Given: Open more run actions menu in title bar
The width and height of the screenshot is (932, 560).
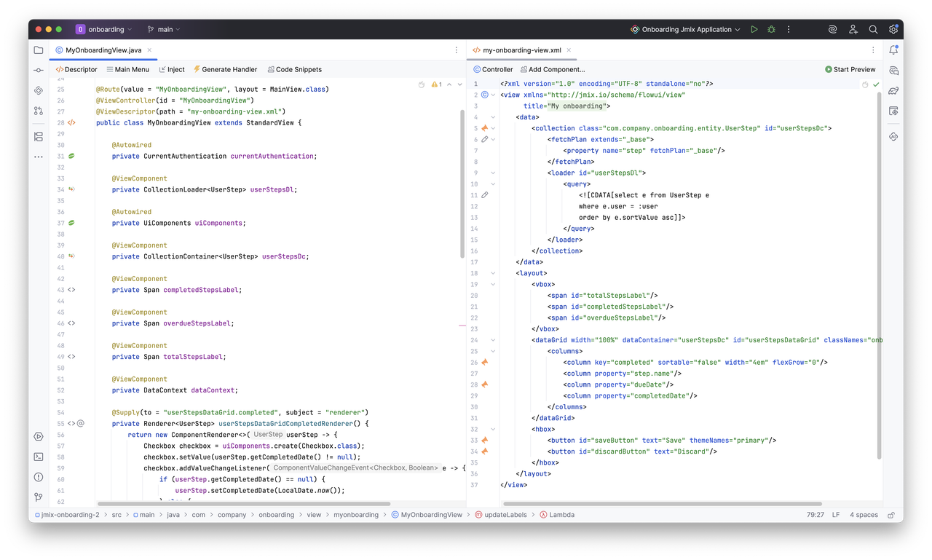Looking at the screenshot, I should pos(789,29).
